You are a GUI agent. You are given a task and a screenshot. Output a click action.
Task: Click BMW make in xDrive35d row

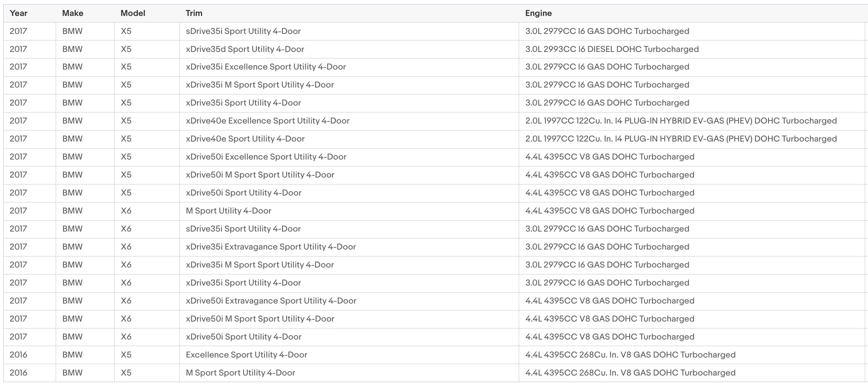(85, 49)
